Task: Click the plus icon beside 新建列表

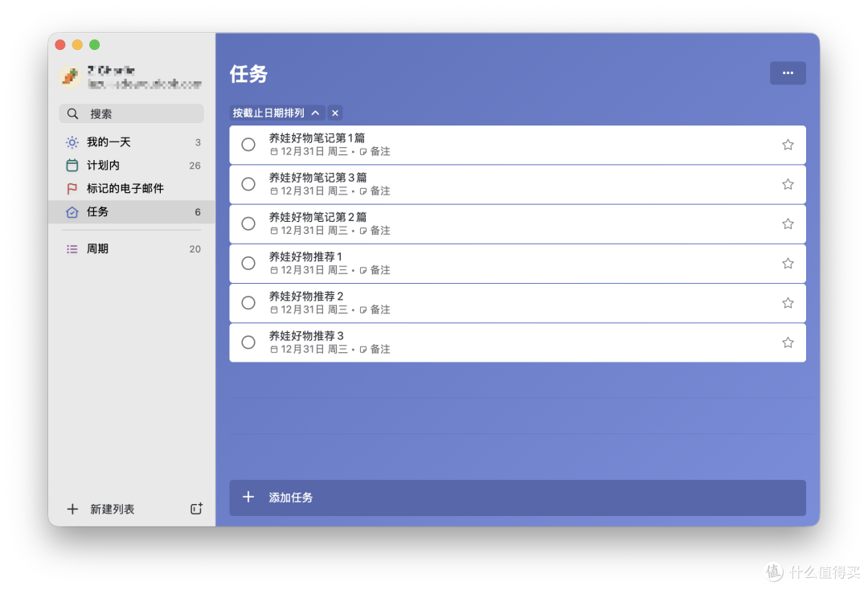Action: pyautogui.click(x=72, y=509)
